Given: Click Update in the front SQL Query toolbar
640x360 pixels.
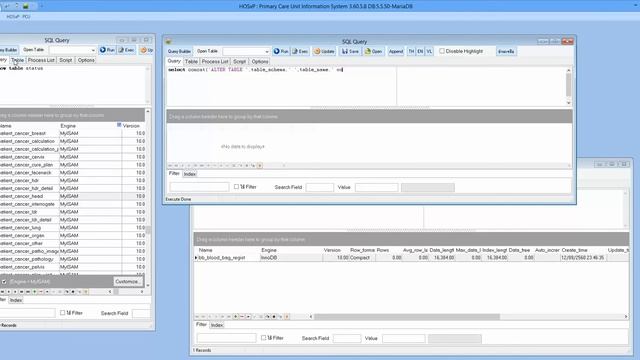Looking at the screenshot, I should point(324,51).
